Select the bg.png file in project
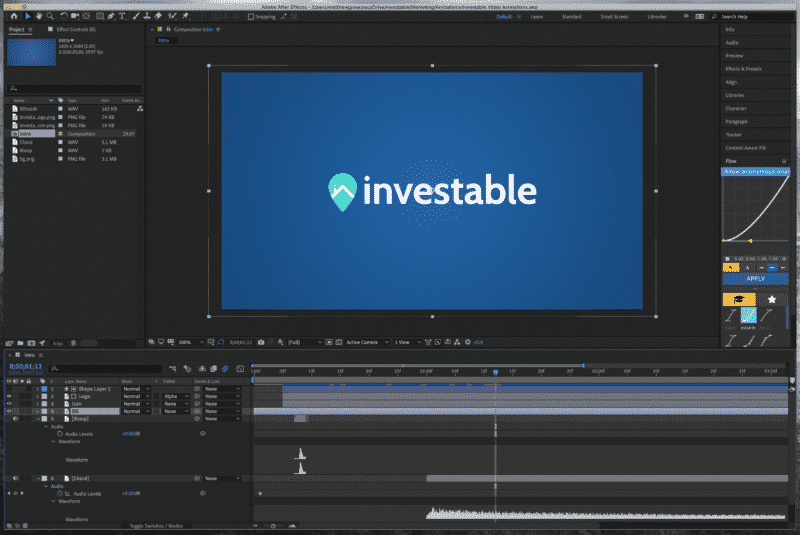This screenshot has height=535, width=800. click(27, 159)
